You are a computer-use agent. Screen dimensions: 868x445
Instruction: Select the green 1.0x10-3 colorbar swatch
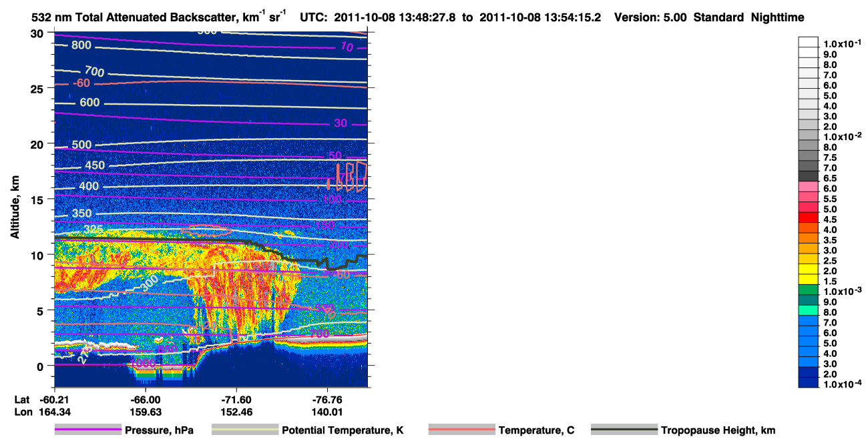pos(808,290)
